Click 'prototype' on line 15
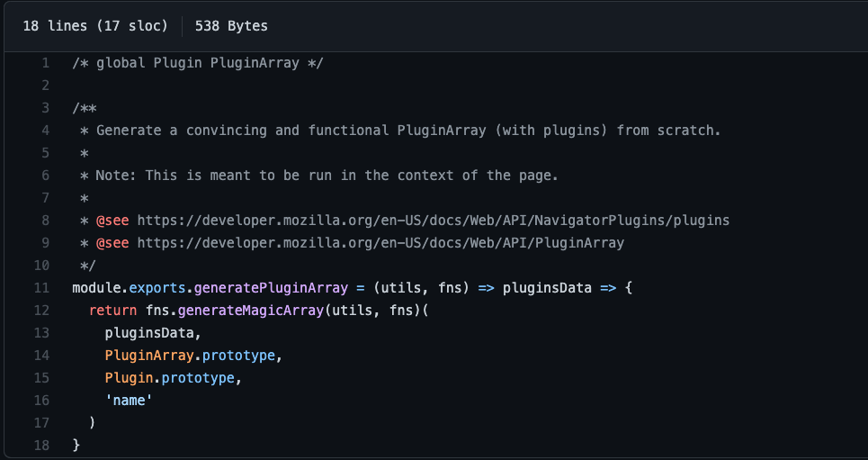868x460 pixels. tap(198, 378)
